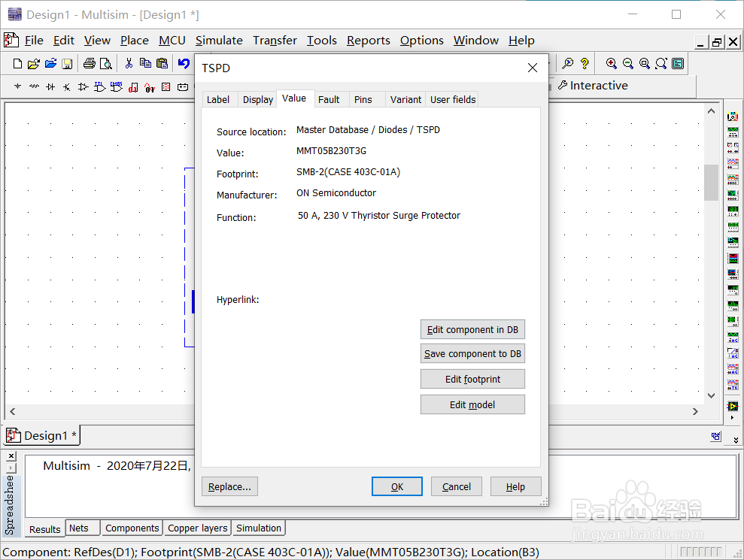Place a Source component (ground icon)
The image size is (744, 560).
pyautogui.click(x=17, y=86)
